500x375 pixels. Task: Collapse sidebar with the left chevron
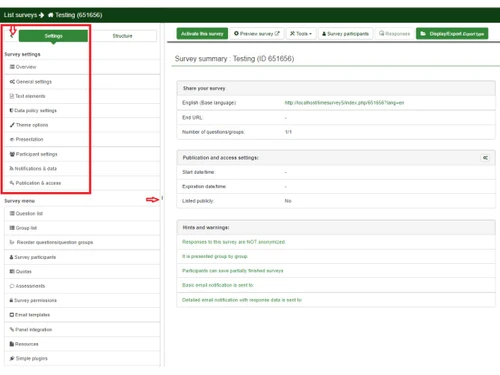12,36
